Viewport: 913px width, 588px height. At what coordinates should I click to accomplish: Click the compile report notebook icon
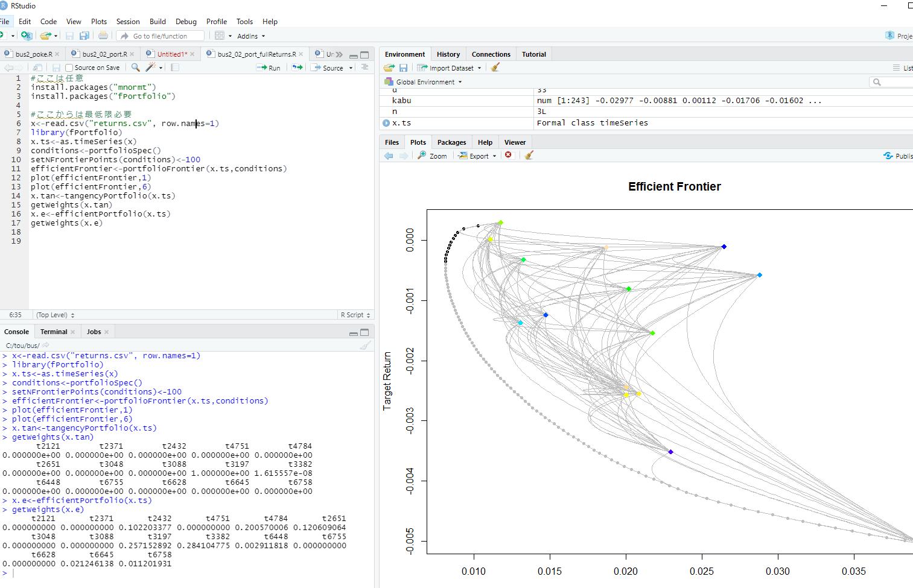click(175, 68)
